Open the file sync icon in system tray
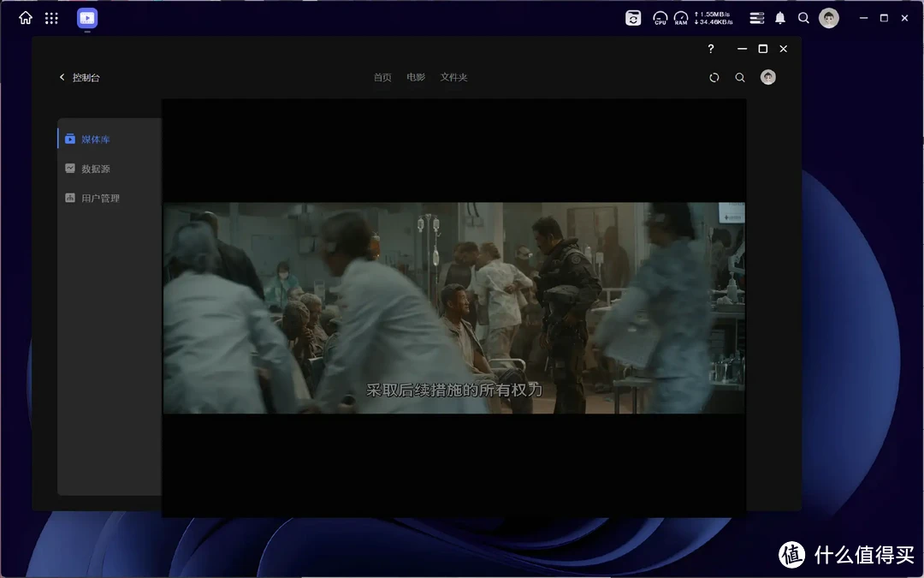Screen dimensions: 924x578 633,18
